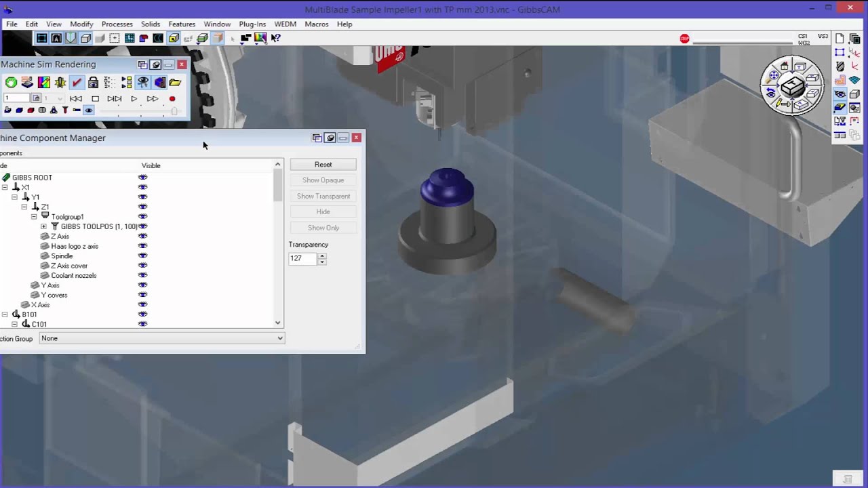Click the padlock view lock icon

[x=93, y=82]
